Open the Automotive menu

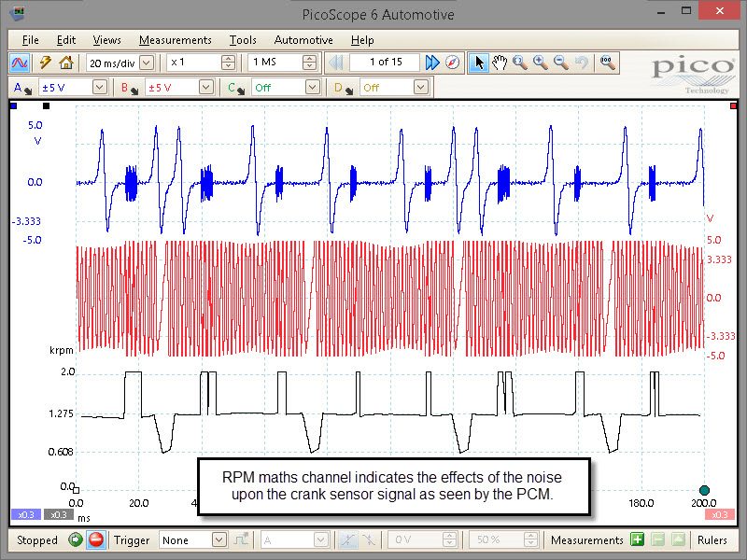(303, 40)
